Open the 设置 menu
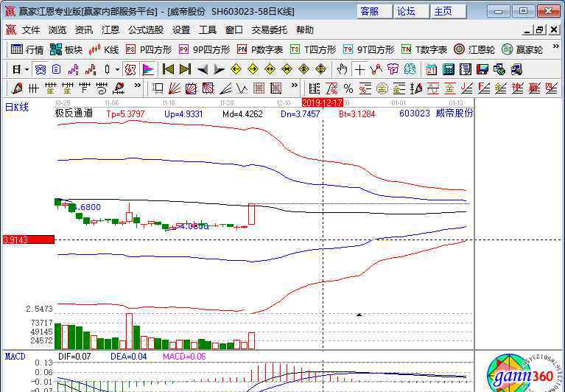 181,30
